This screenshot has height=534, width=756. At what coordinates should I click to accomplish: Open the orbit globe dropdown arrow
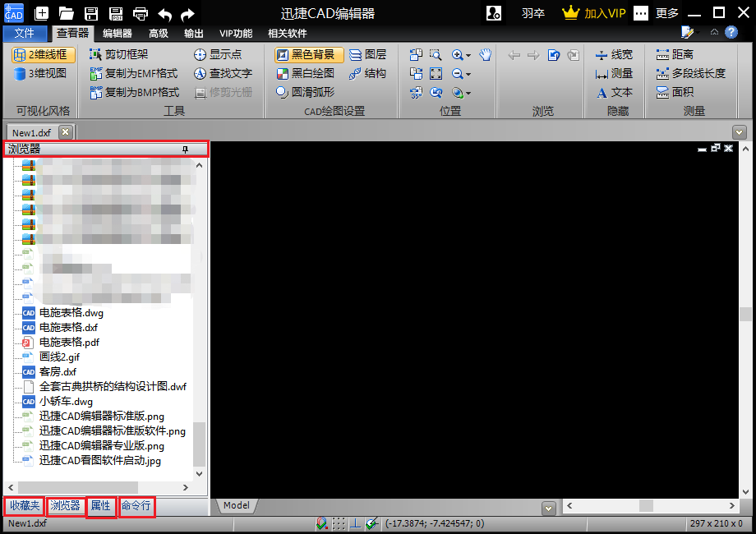pyautogui.click(x=468, y=93)
